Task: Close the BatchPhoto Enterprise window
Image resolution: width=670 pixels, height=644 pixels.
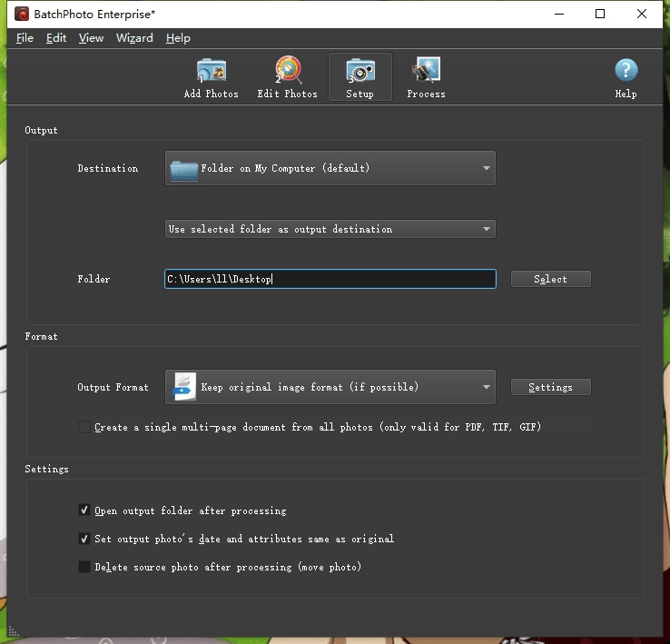Action: click(x=641, y=15)
